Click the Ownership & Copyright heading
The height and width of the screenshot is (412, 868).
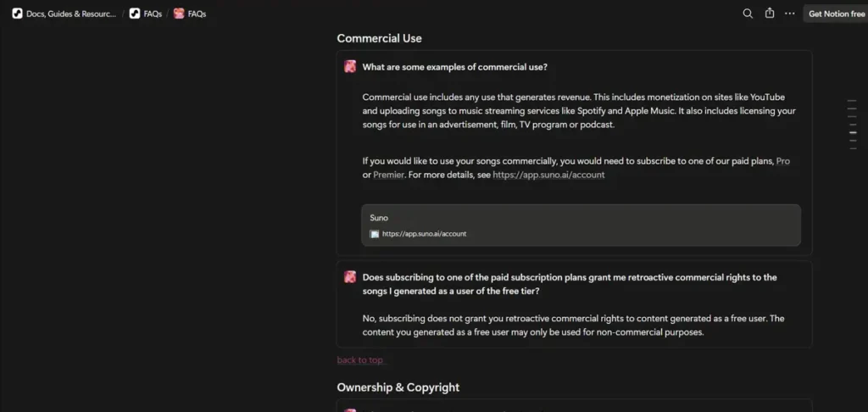398,387
